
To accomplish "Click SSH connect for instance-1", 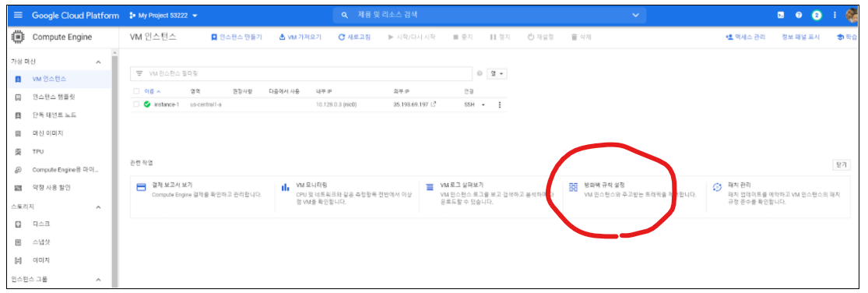I will (x=469, y=104).
